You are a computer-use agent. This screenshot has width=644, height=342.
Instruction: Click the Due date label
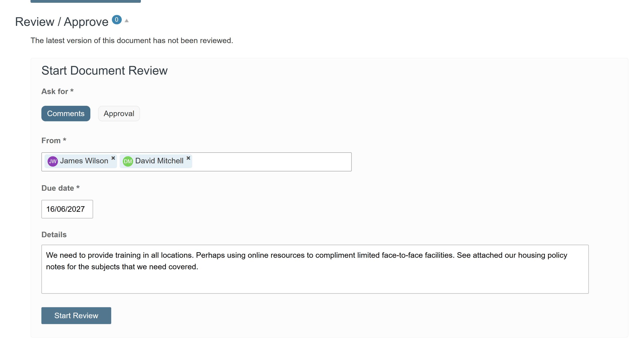[60, 188]
